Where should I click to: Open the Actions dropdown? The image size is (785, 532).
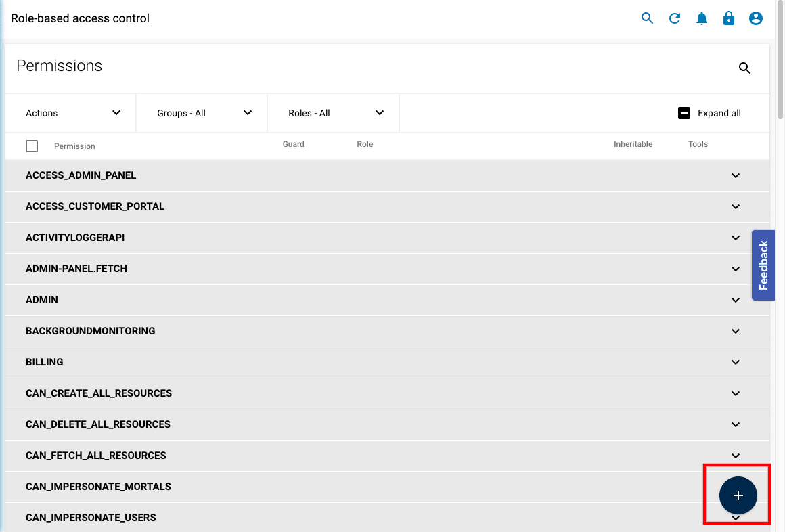pyautogui.click(x=70, y=113)
